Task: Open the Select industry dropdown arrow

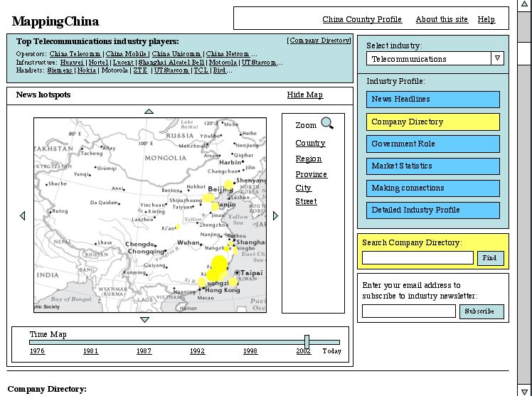Action: (x=497, y=58)
